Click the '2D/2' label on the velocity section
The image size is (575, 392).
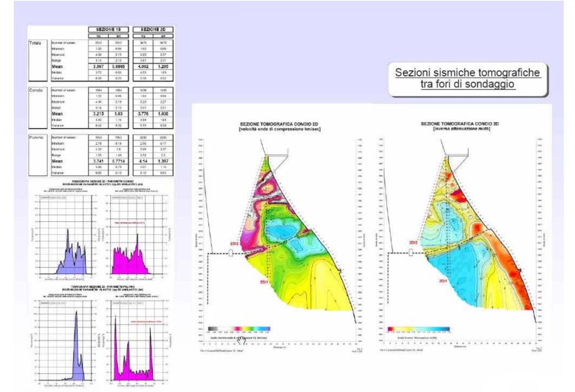tap(235, 243)
